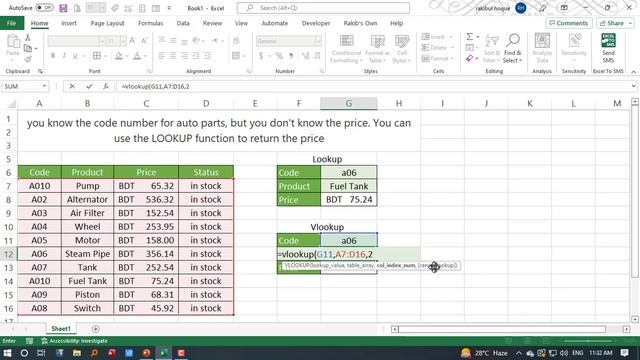Open the Data ribbon tab
The width and height of the screenshot is (640, 360).
pyautogui.click(x=183, y=23)
